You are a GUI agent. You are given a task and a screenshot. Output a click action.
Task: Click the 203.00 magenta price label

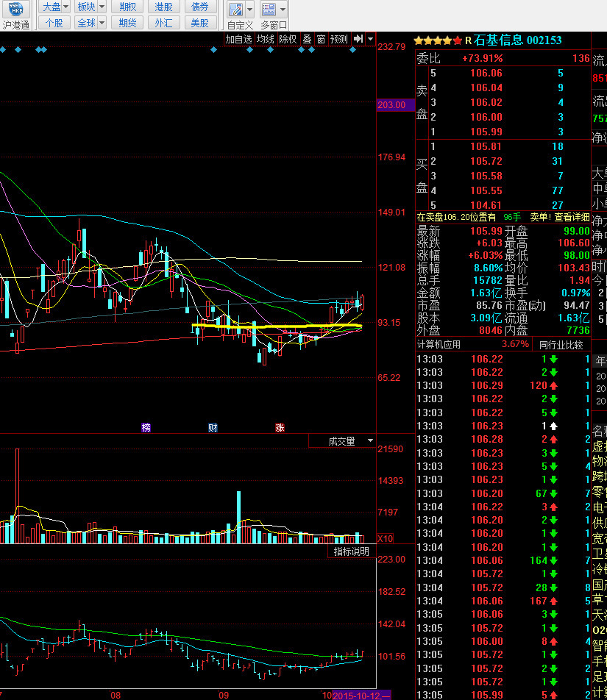coord(391,105)
